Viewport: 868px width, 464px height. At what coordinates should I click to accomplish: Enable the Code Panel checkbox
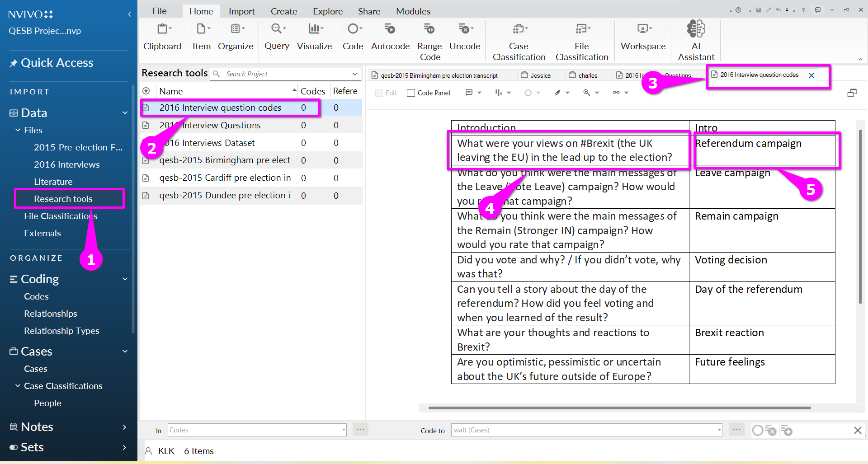(x=411, y=93)
